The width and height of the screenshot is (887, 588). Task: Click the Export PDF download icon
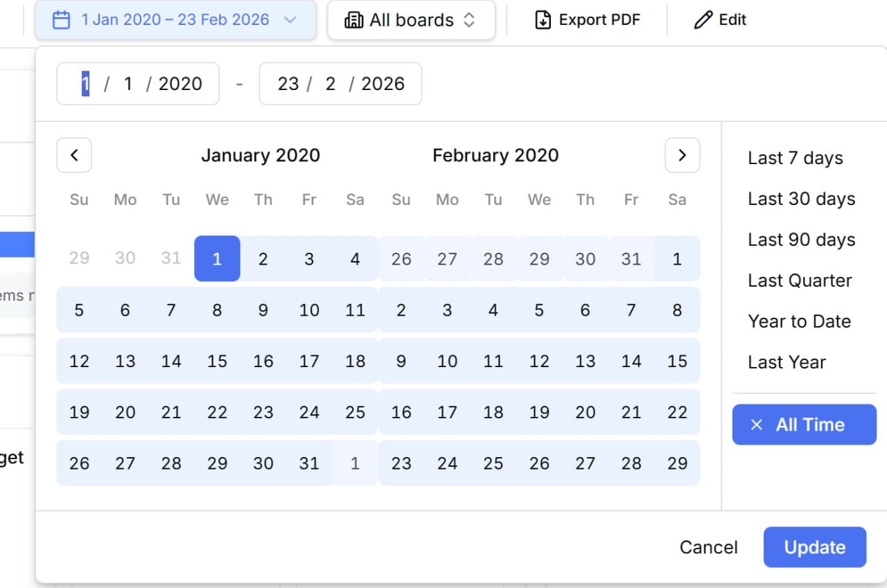(x=541, y=20)
